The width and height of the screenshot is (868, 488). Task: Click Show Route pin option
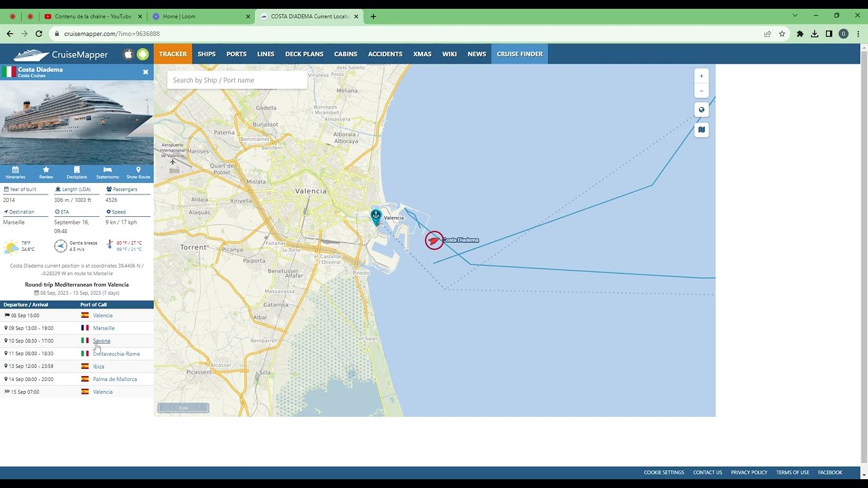138,172
